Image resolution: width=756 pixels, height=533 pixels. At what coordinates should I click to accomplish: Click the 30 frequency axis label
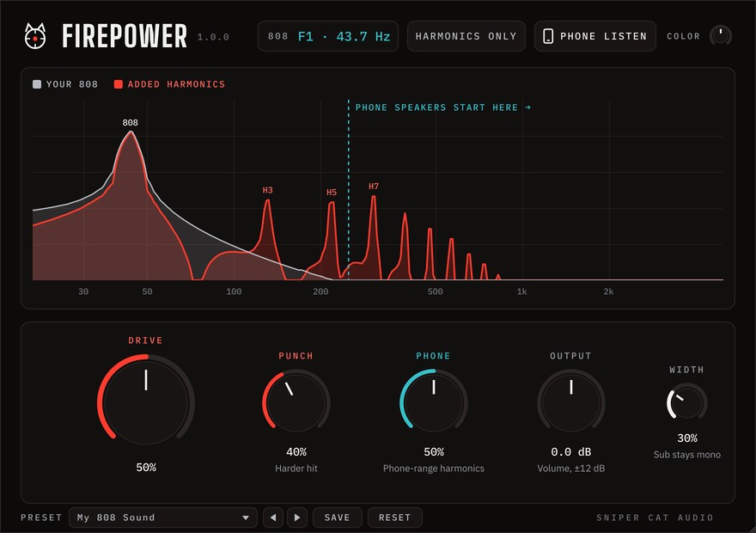click(x=83, y=291)
